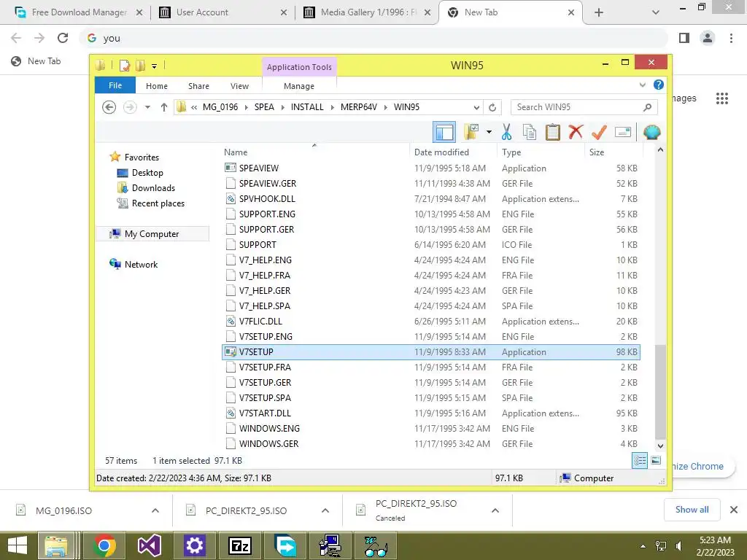
Task: Switch to Large icons view in status bar
Action: click(656, 460)
